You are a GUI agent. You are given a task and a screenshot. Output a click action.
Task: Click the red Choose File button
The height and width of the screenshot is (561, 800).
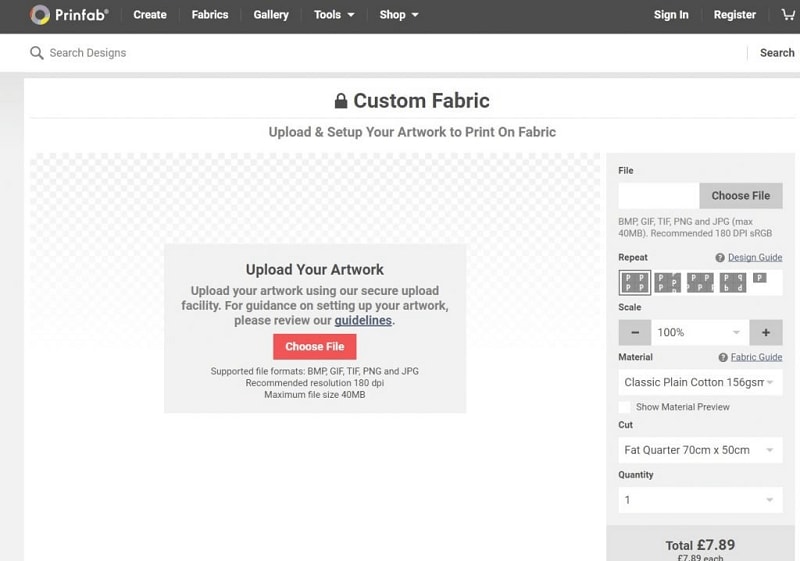point(315,347)
